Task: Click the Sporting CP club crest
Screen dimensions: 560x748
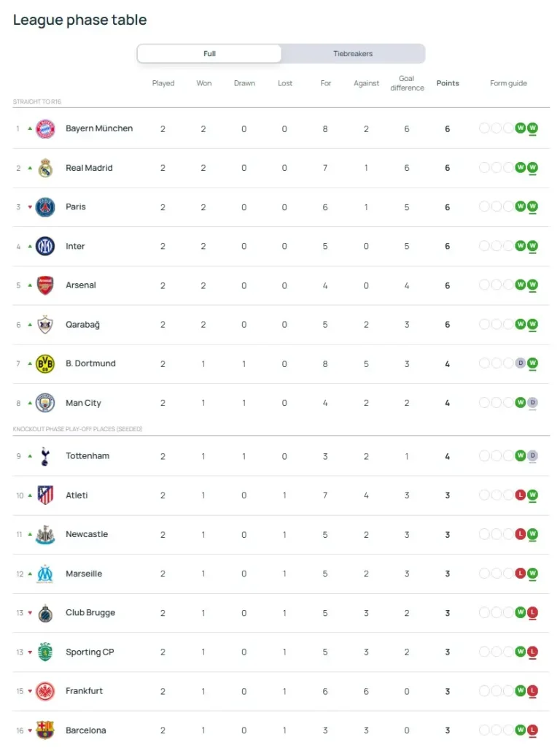Action: click(45, 652)
